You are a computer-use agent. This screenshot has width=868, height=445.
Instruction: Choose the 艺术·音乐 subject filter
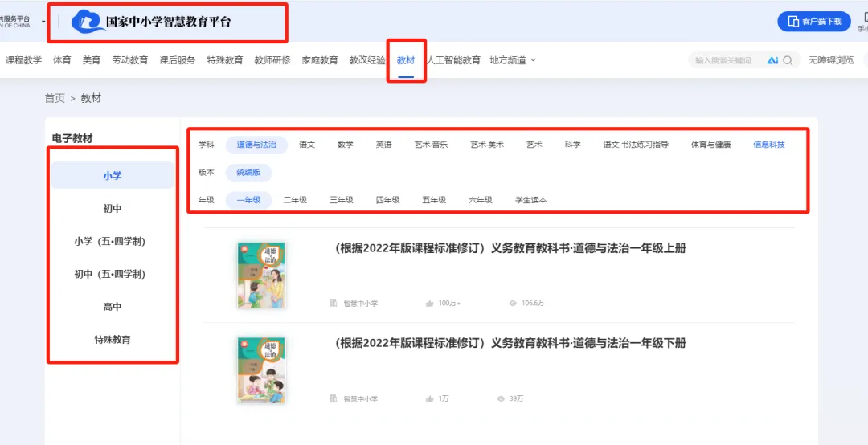click(x=432, y=145)
